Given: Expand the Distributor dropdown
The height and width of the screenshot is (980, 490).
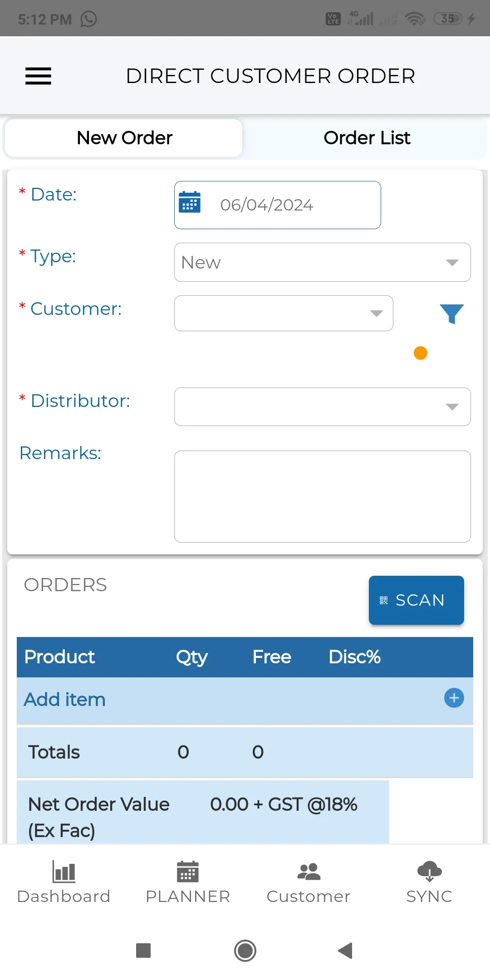Looking at the screenshot, I should pyautogui.click(x=323, y=407).
